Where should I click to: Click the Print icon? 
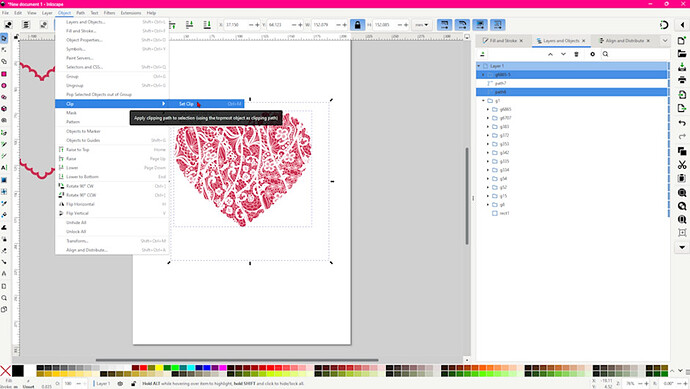(x=682, y=80)
